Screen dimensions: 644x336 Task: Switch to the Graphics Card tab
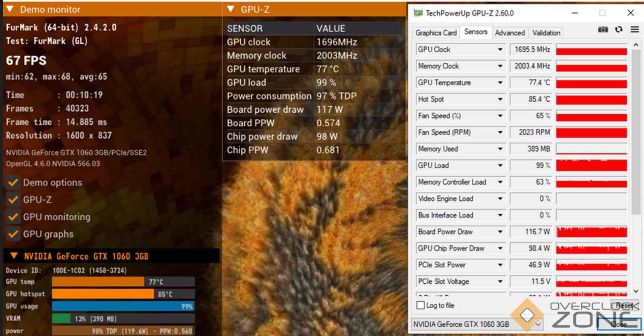(436, 33)
